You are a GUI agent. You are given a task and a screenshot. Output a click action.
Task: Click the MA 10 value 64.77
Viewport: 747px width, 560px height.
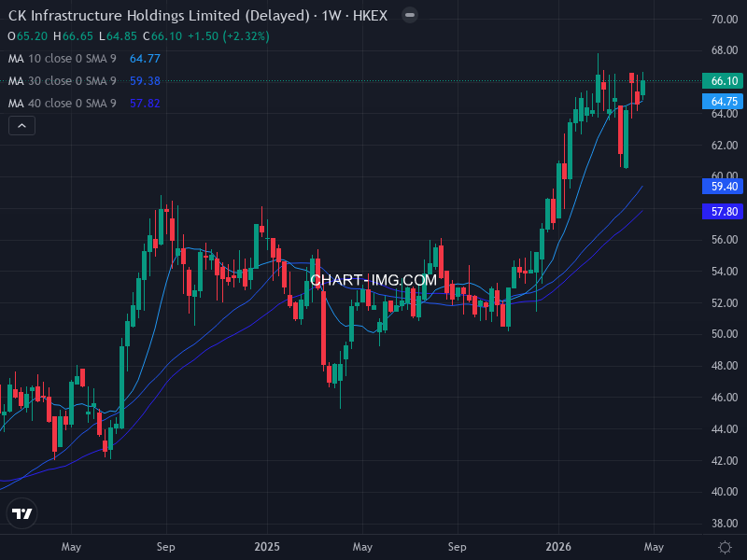coord(145,59)
